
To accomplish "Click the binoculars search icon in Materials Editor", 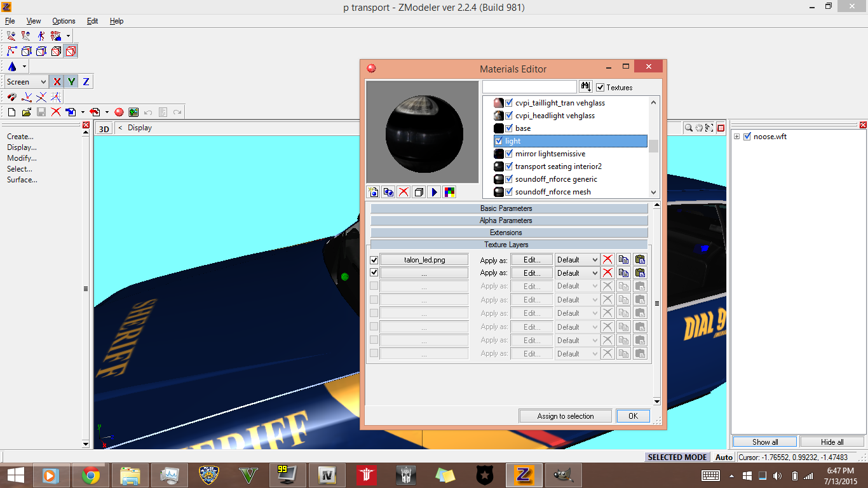I will pos(585,87).
